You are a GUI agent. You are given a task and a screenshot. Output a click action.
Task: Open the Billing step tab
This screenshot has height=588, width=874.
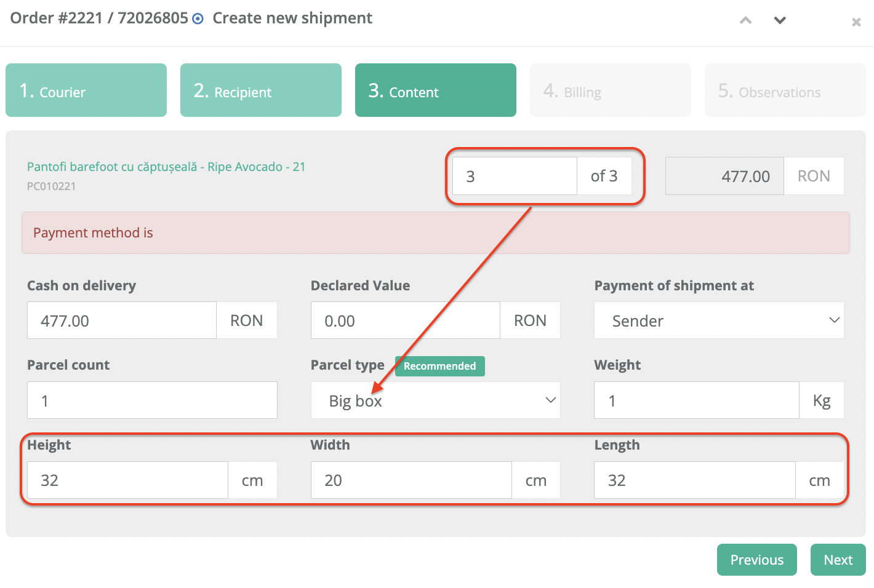point(611,90)
